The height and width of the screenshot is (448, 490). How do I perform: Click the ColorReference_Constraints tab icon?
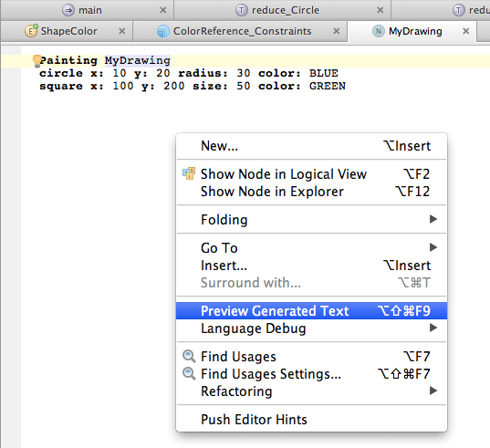pyautogui.click(x=162, y=31)
